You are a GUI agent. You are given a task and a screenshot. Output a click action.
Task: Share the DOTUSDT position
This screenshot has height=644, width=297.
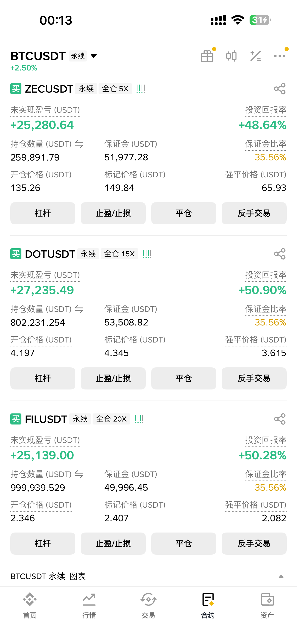(x=280, y=254)
